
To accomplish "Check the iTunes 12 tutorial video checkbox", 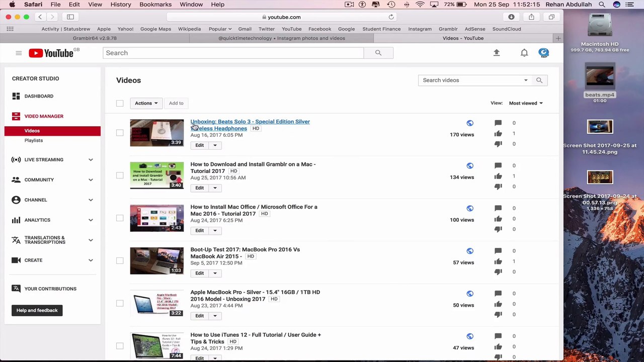I will (120, 346).
